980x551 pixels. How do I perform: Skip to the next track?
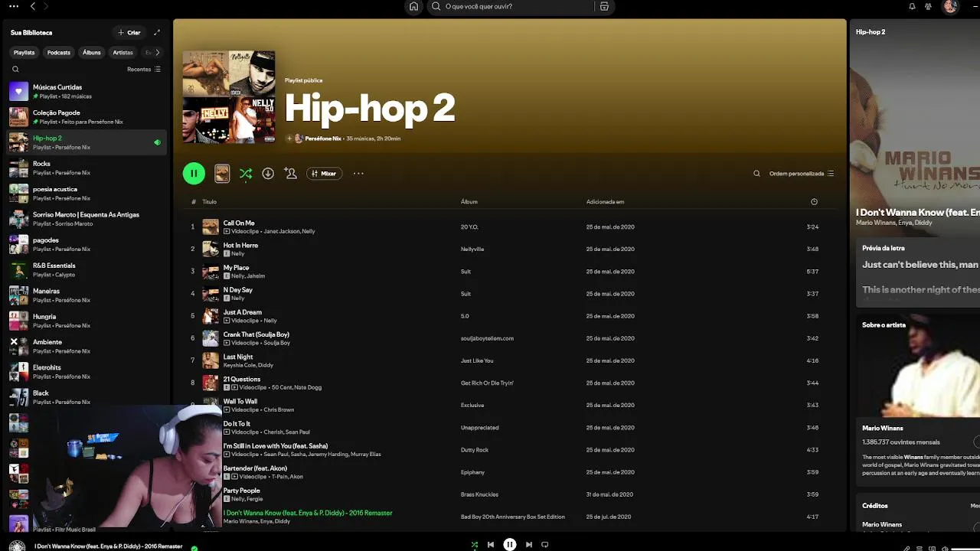pyautogui.click(x=529, y=545)
